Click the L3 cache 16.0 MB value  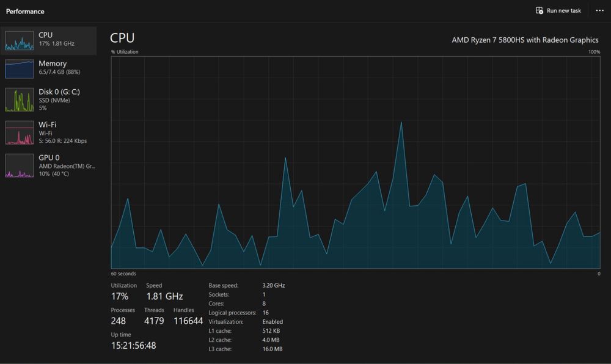(273, 349)
